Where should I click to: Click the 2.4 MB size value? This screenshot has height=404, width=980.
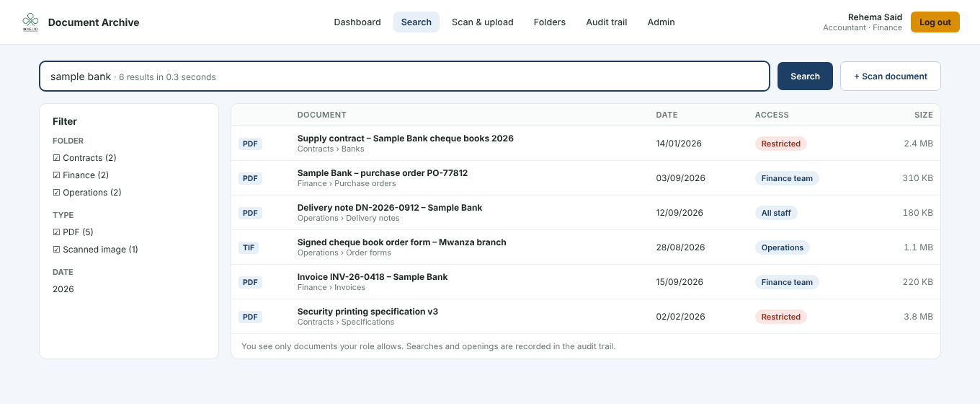tap(918, 144)
